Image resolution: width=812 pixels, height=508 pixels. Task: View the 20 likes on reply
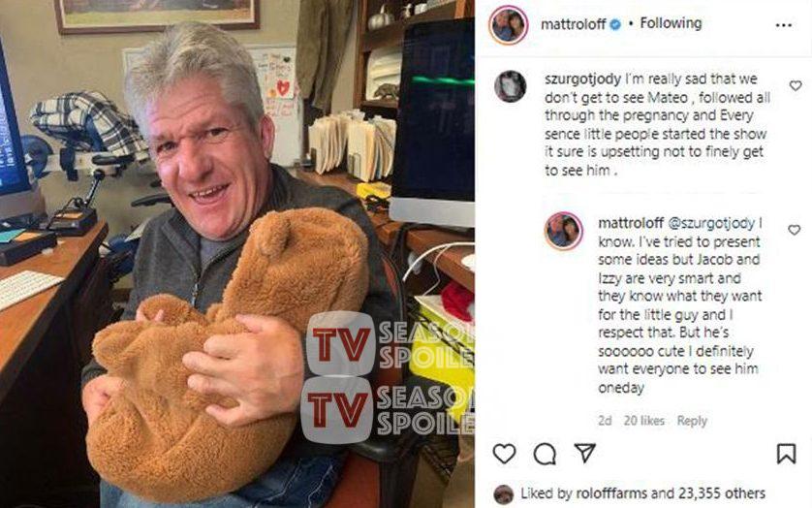point(643,421)
